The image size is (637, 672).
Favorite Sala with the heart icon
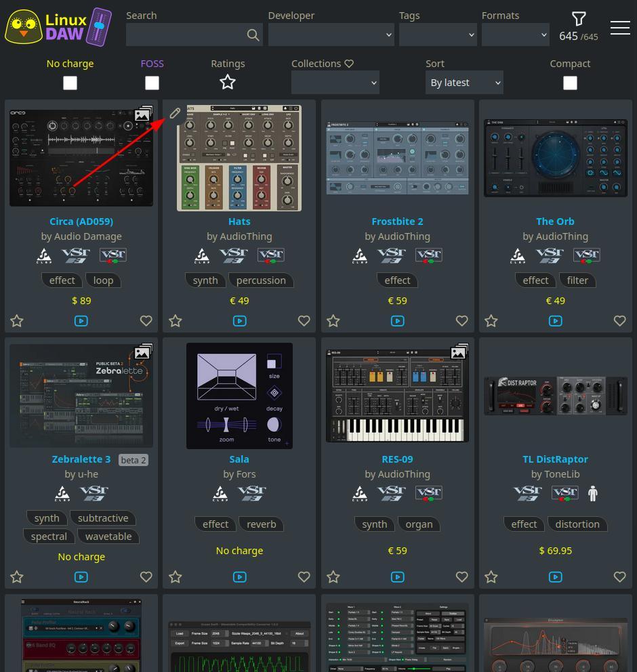(x=304, y=577)
